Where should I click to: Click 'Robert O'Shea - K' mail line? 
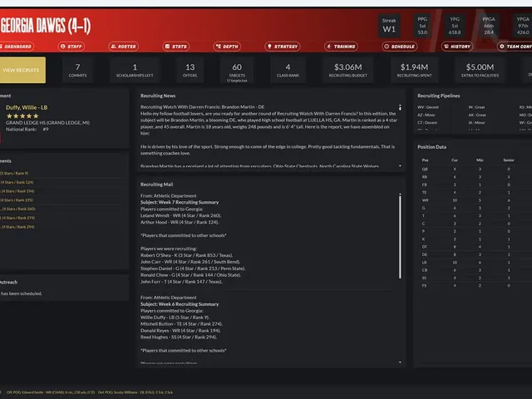coord(187,255)
